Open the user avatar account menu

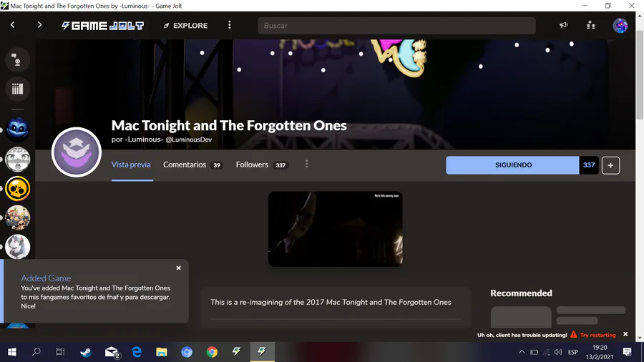point(620,26)
